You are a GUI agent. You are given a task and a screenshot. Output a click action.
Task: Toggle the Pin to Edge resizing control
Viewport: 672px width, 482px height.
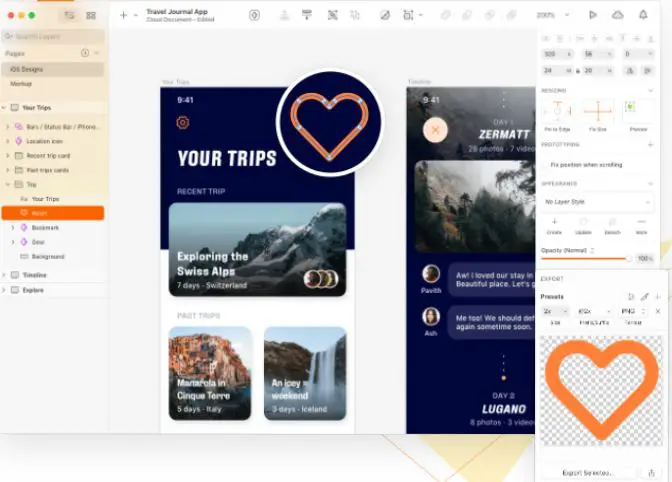555,111
